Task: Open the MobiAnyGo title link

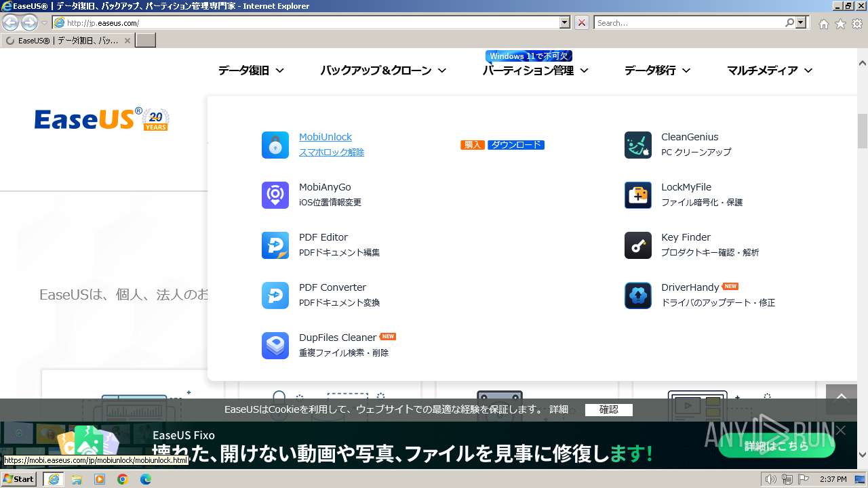Action: coord(325,187)
